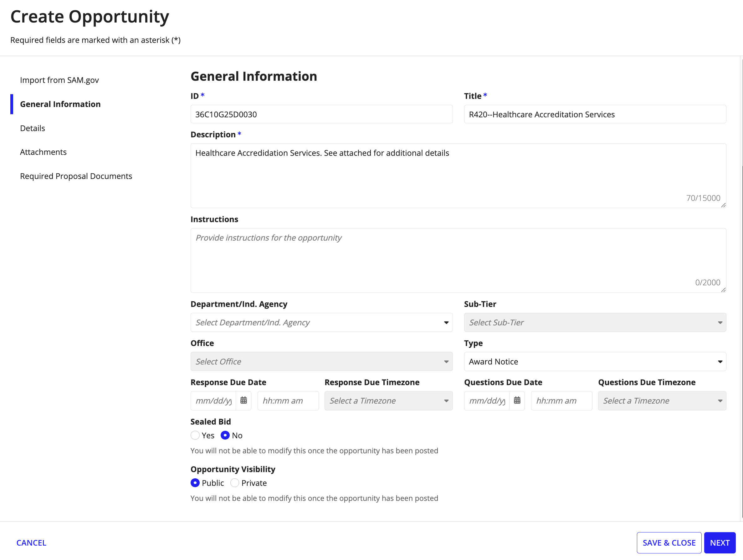Click the SAVE & CLOSE button
The height and width of the screenshot is (560, 743).
point(669,543)
